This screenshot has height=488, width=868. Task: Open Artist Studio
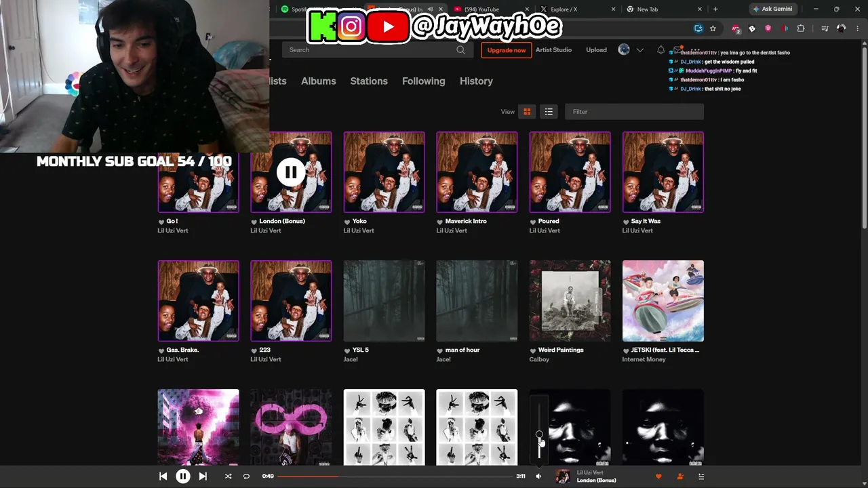click(553, 50)
